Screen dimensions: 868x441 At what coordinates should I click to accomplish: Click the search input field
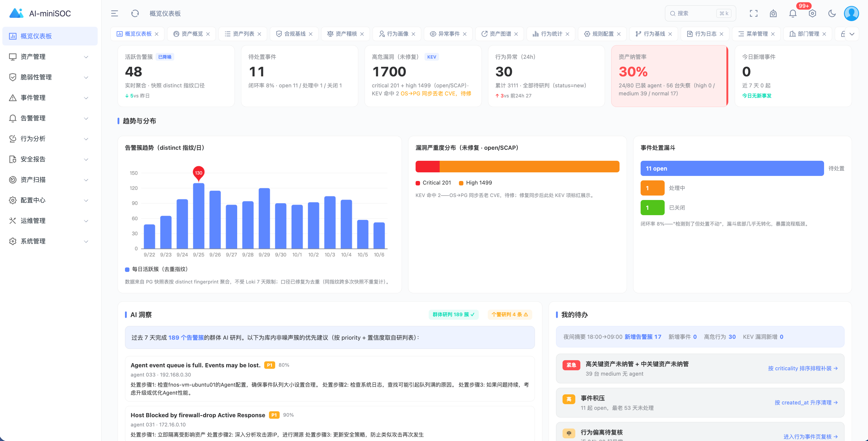(700, 13)
